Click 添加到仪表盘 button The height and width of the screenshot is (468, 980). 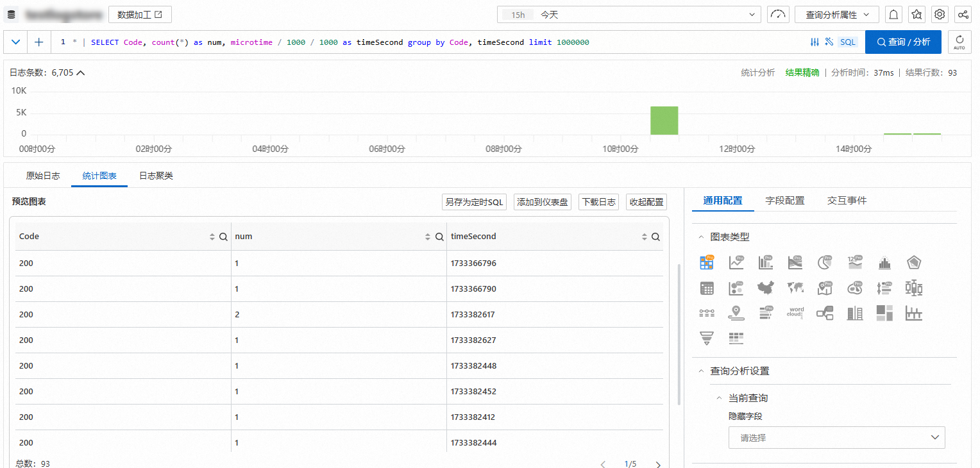coord(543,202)
